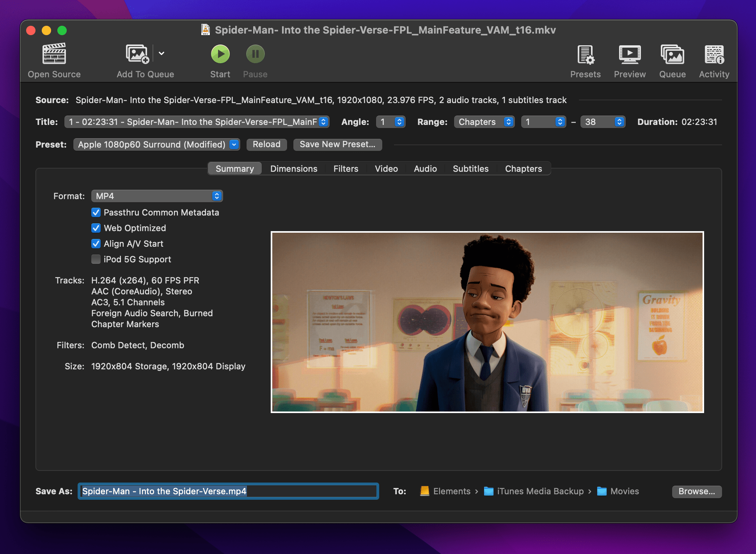756x554 pixels.
Task: Enable iPod 5G Support
Action: (x=96, y=259)
